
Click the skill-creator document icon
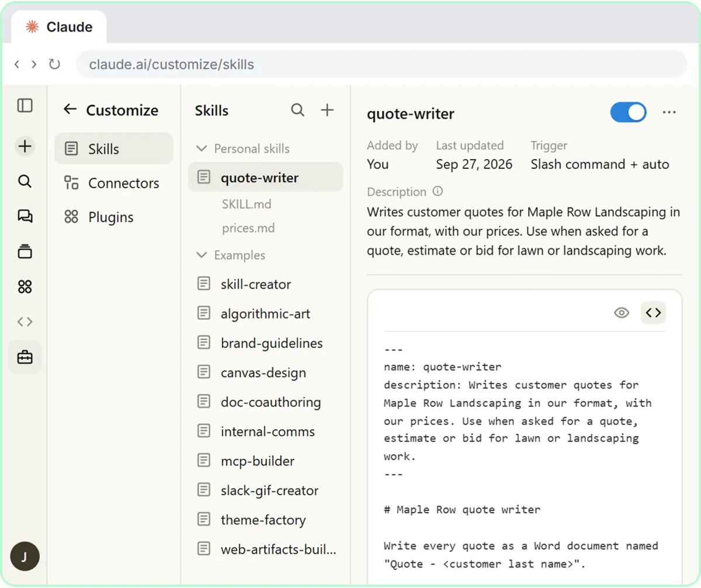click(x=203, y=284)
